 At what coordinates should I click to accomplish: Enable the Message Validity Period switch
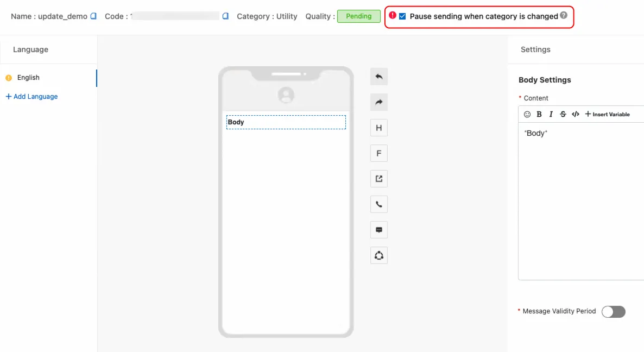(614, 311)
